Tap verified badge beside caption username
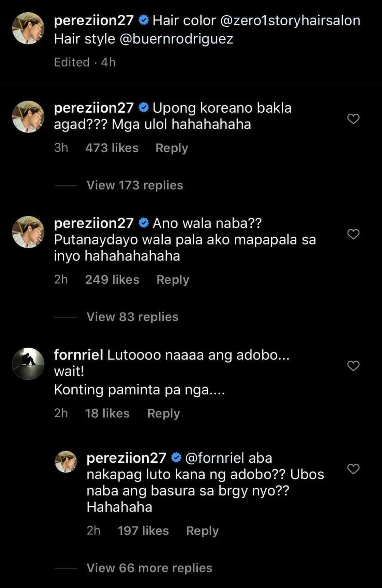 click(x=144, y=20)
